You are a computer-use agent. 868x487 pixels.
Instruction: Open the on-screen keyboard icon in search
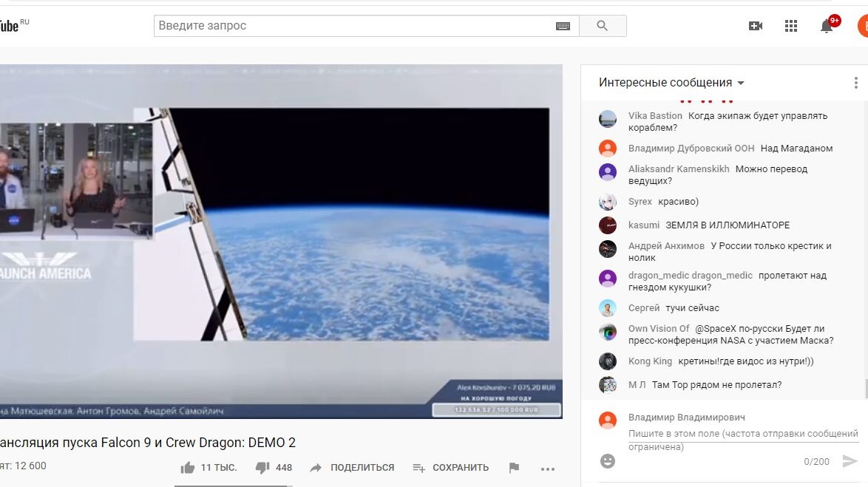pos(563,26)
